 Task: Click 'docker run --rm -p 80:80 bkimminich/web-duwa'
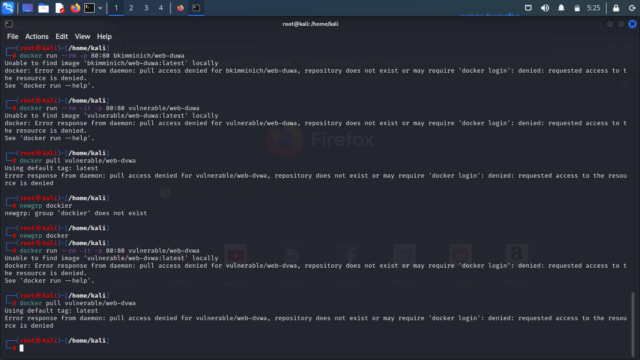tap(102, 56)
